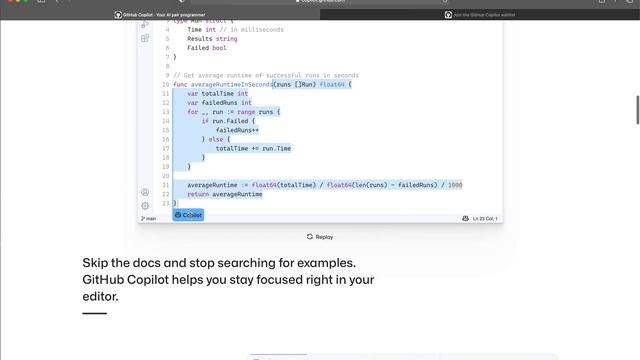Switch to GitHub Copilot Your AI pair programmer tab
Viewport: 640px width, 360px height.
160,15
